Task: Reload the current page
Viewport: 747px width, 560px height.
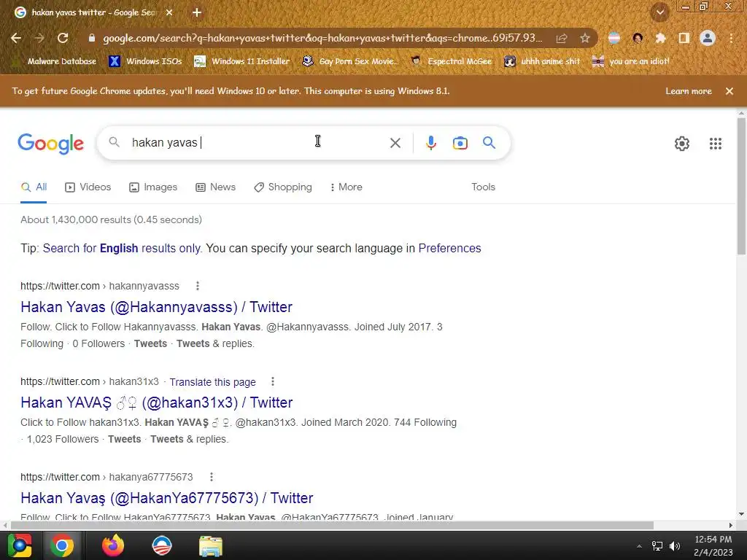Action: point(63,38)
